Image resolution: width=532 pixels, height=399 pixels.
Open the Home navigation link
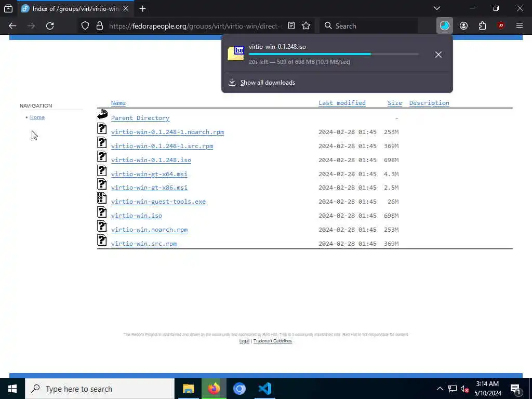(37, 117)
